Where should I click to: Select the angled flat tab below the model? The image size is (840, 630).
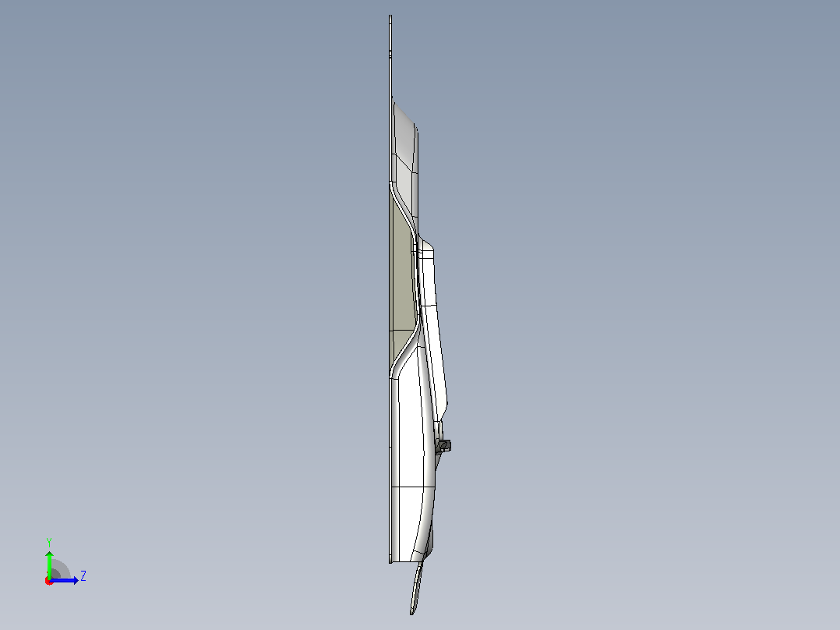417,586
